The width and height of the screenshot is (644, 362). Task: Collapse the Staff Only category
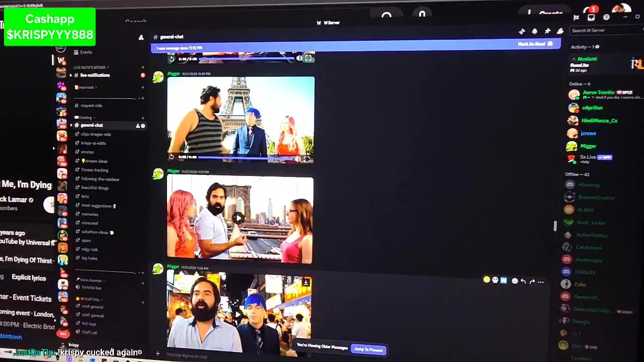click(89, 299)
